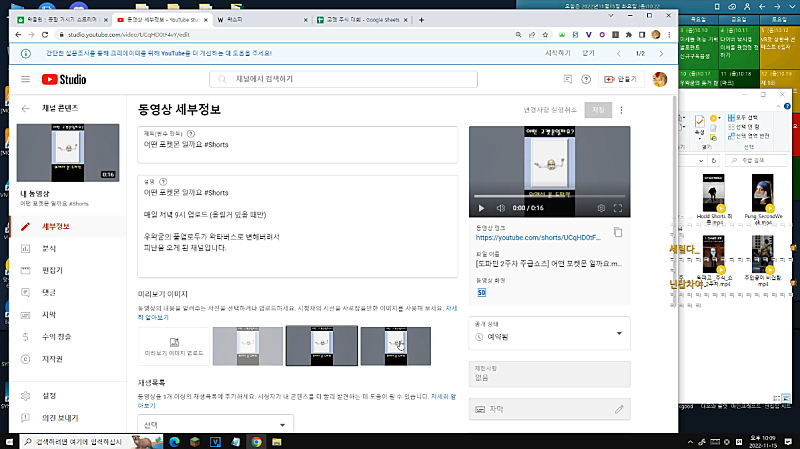800x449 pixels.
Task: Click the back arrow beside 채널 콘텐츠
Action: point(25,107)
